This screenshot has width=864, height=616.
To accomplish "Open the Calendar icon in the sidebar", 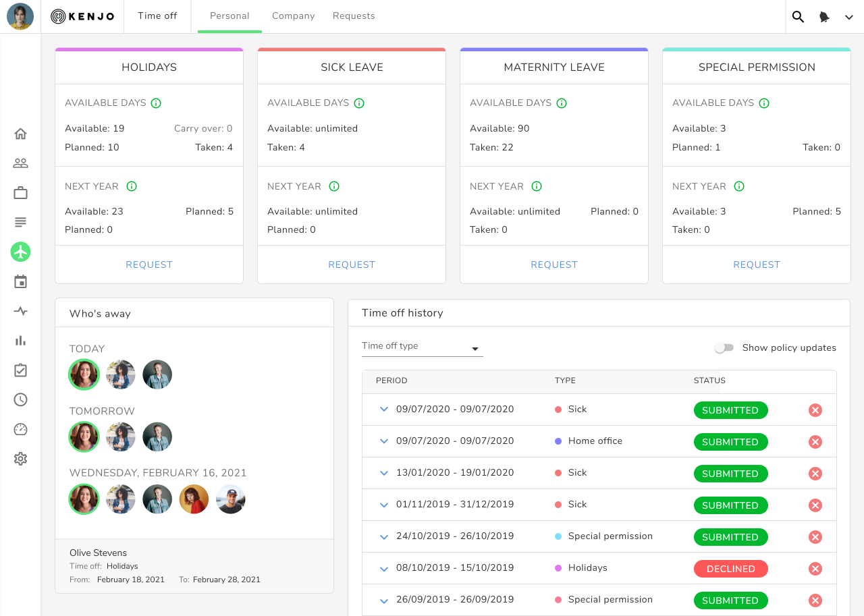I will tap(20, 281).
